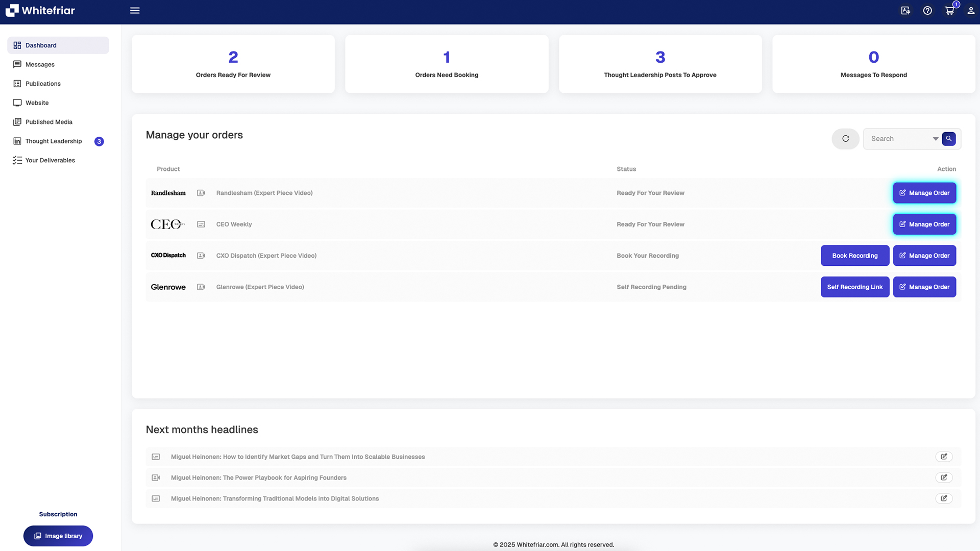Manage the CEO Weekly order
980x551 pixels.
[x=924, y=224]
